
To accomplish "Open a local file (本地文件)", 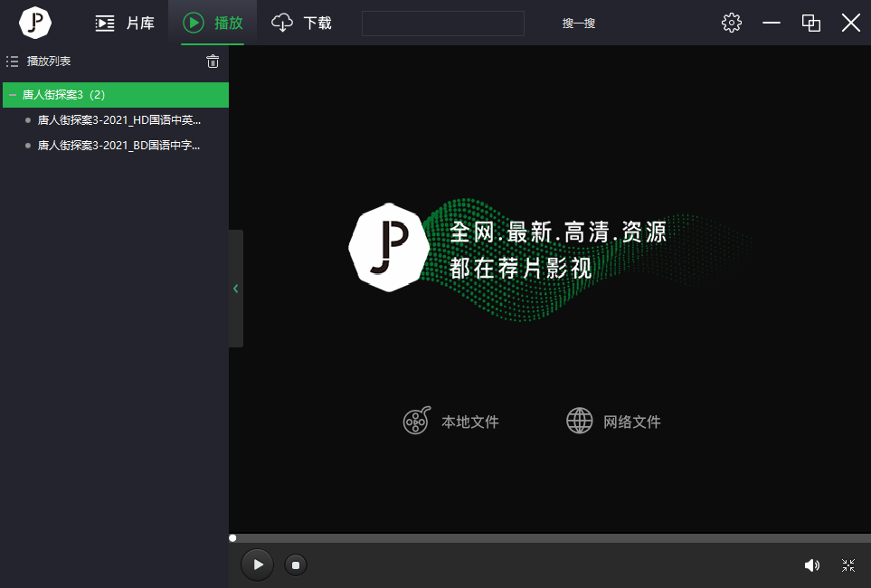I will click(x=450, y=421).
